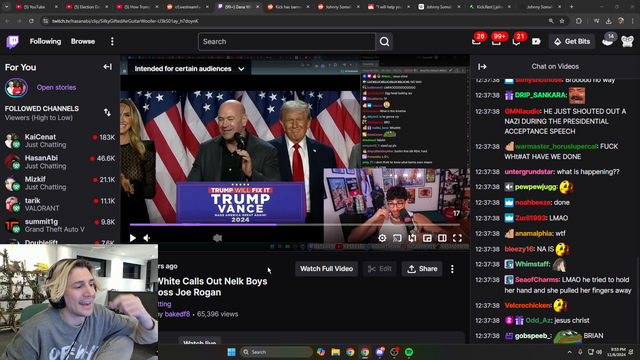Open browser downloads icon
640x360 pixels.
[609, 21]
